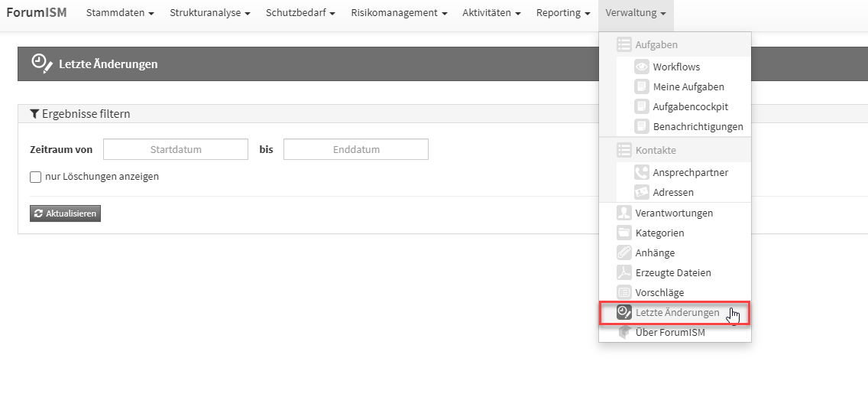Expand the Risikomanagement dropdown

pos(399,13)
